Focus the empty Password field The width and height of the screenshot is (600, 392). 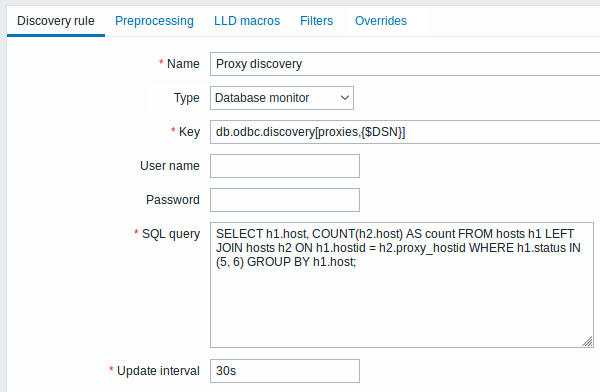(x=285, y=200)
